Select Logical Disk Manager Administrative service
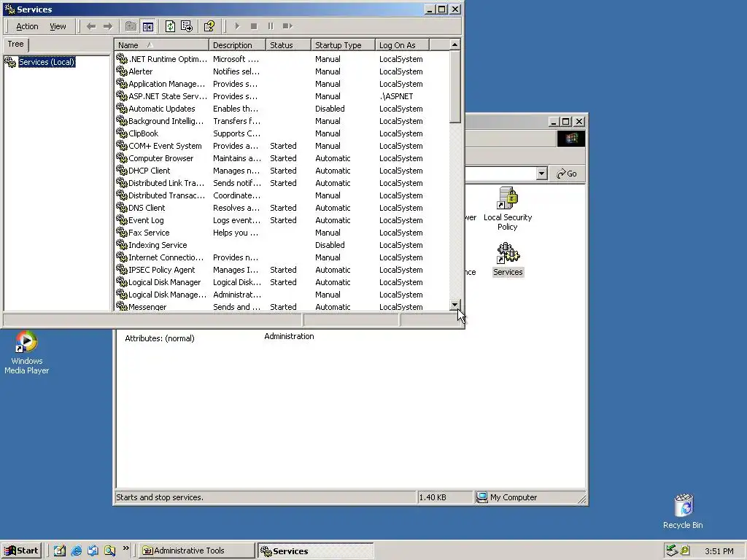 [x=167, y=295]
